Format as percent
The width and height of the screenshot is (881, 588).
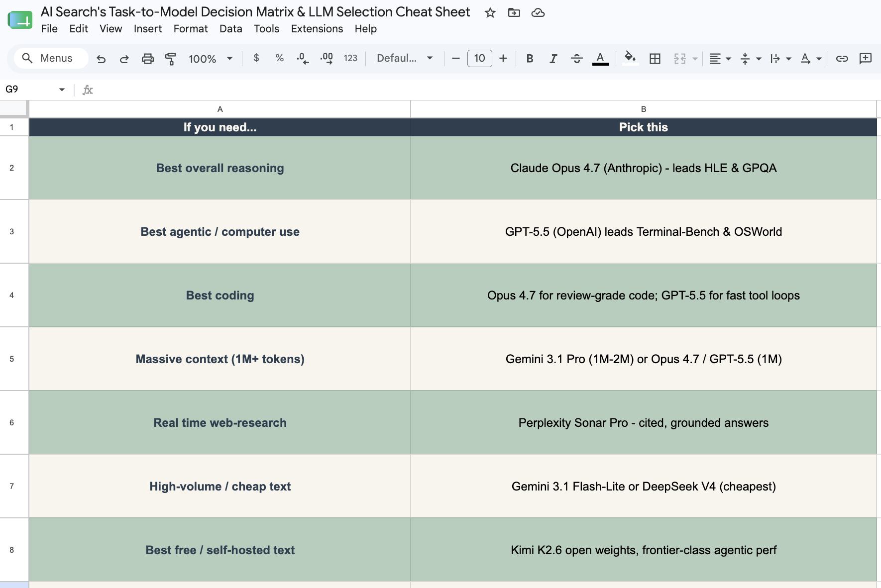click(280, 58)
